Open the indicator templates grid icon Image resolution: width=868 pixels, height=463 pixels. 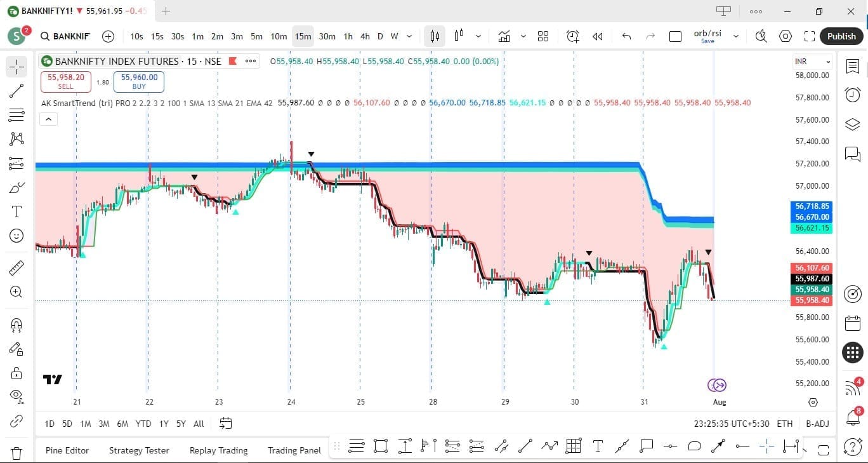point(543,36)
